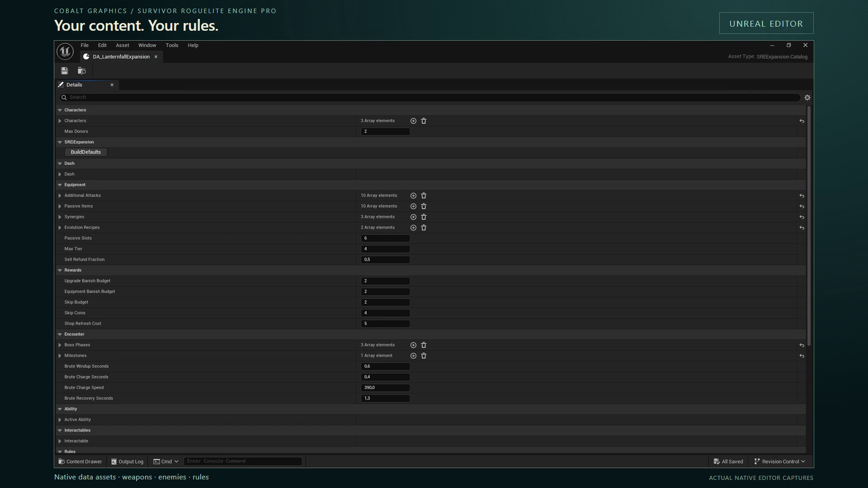Reset Characters array to default
This screenshot has height=488, width=868.
click(x=802, y=121)
